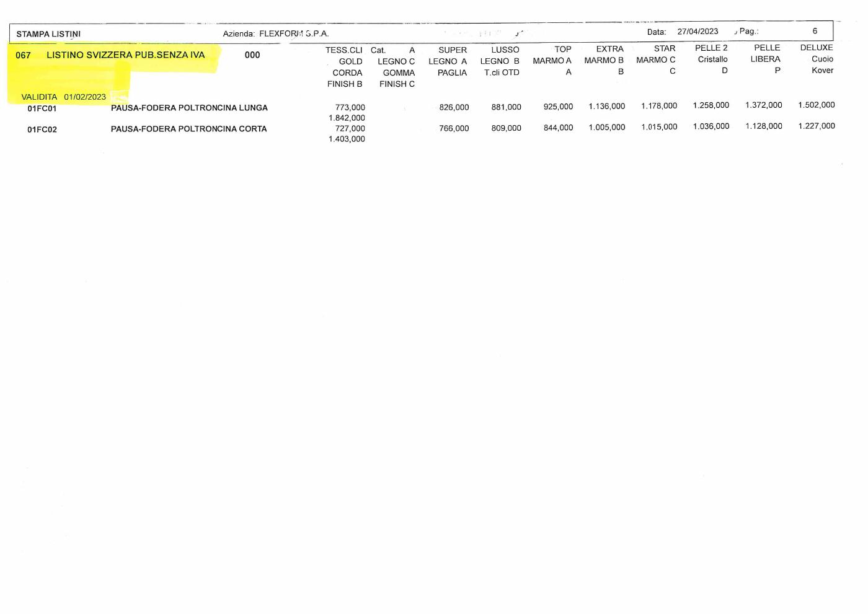Click page number 6 in header
Viewport: 868px width, 614px height.
click(x=815, y=31)
